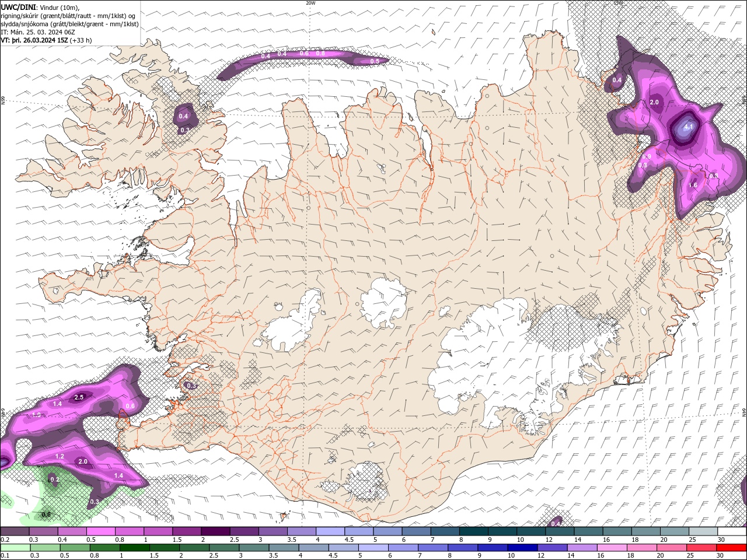Click the 'rigning/skúrir' legend description line
Image resolution: width=747 pixels, height=560 pixels.
(x=69, y=16)
